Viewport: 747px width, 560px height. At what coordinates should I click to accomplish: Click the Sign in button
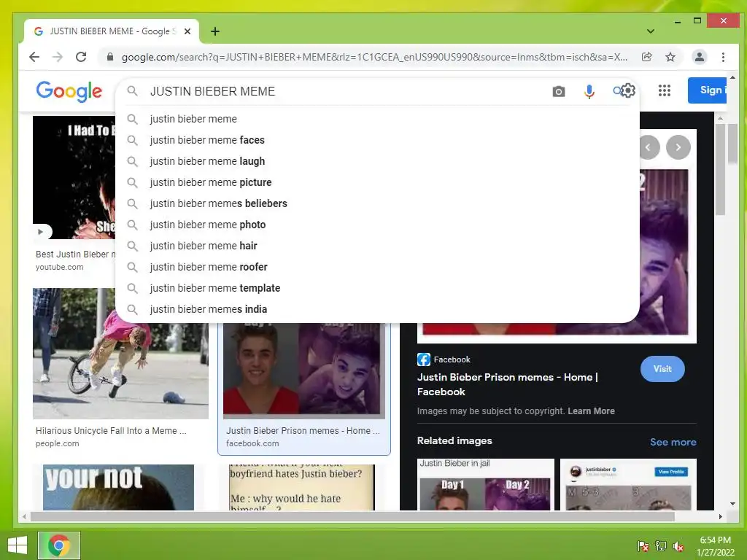(x=707, y=90)
